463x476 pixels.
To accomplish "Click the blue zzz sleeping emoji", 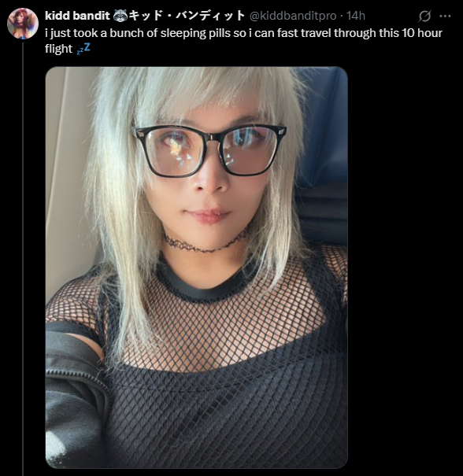I will click(83, 49).
